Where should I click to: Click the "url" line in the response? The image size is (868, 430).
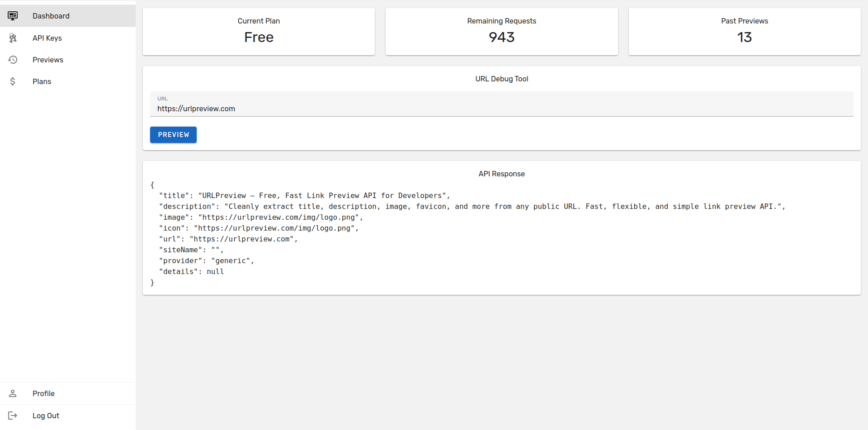[x=228, y=239]
